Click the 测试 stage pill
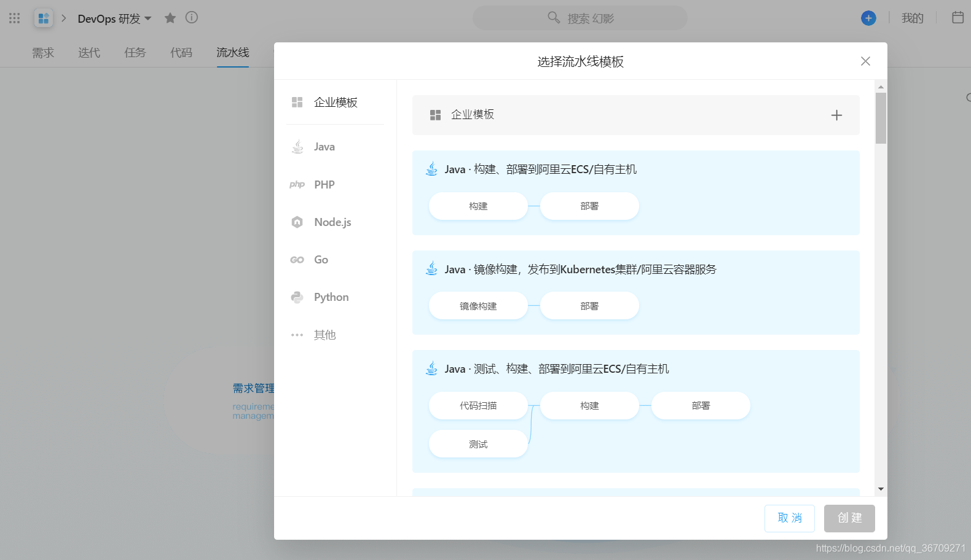 coord(478,444)
